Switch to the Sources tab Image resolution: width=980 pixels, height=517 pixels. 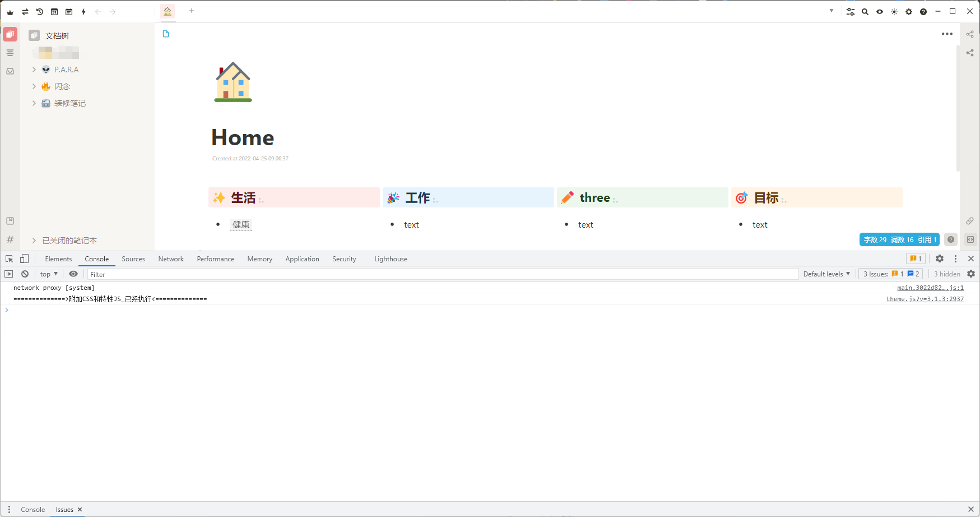[133, 259]
